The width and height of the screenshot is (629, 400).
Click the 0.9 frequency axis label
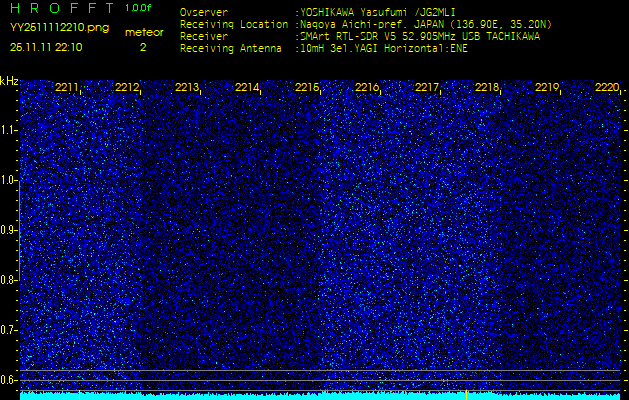(9, 230)
